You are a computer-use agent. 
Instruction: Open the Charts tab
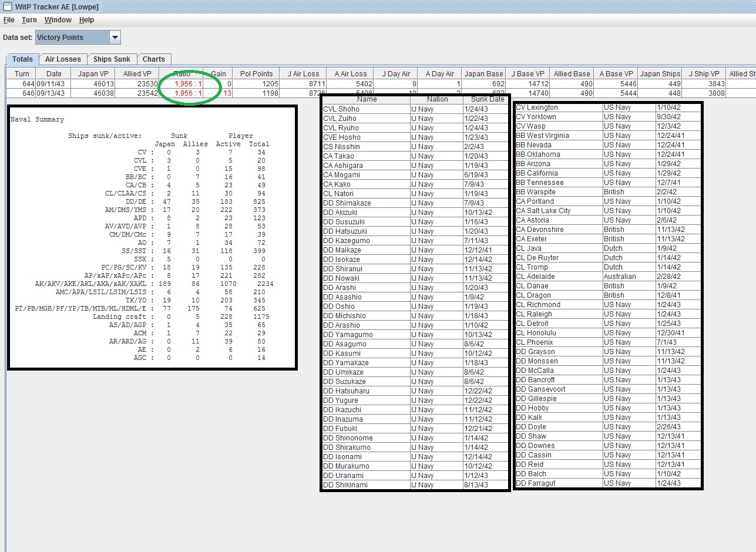click(x=154, y=59)
